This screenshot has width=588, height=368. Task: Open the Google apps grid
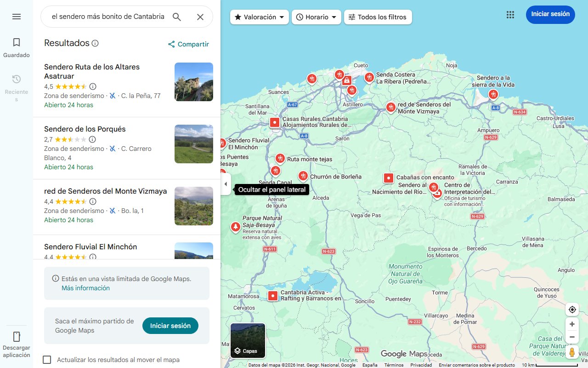pos(510,15)
